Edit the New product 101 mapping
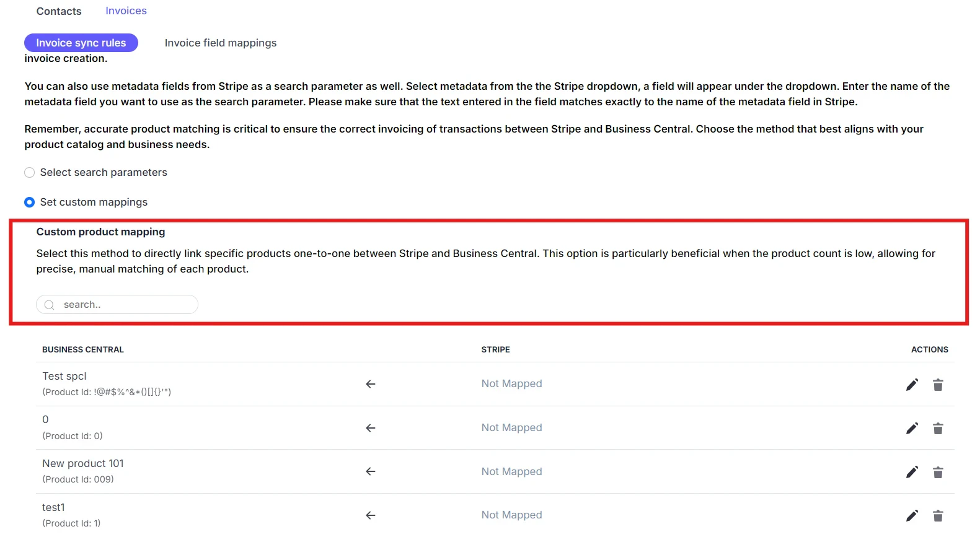The height and width of the screenshot is (537, 980). 912,472
